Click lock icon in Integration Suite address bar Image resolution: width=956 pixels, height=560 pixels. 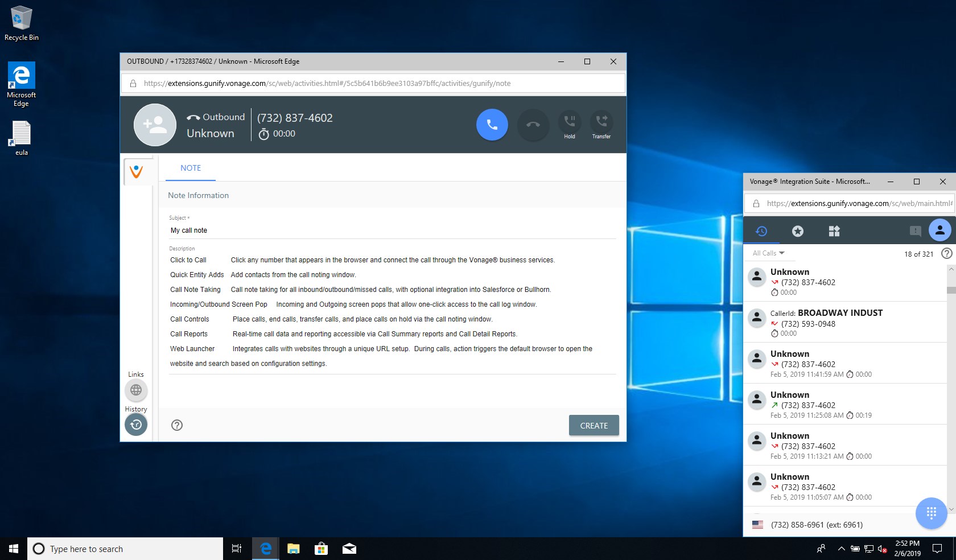click(756, 203)
